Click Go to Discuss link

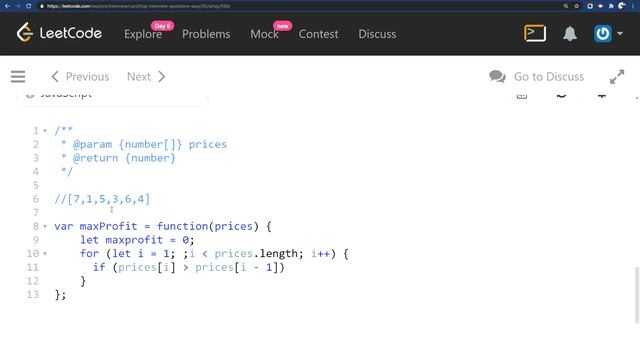tap(549, 76)
